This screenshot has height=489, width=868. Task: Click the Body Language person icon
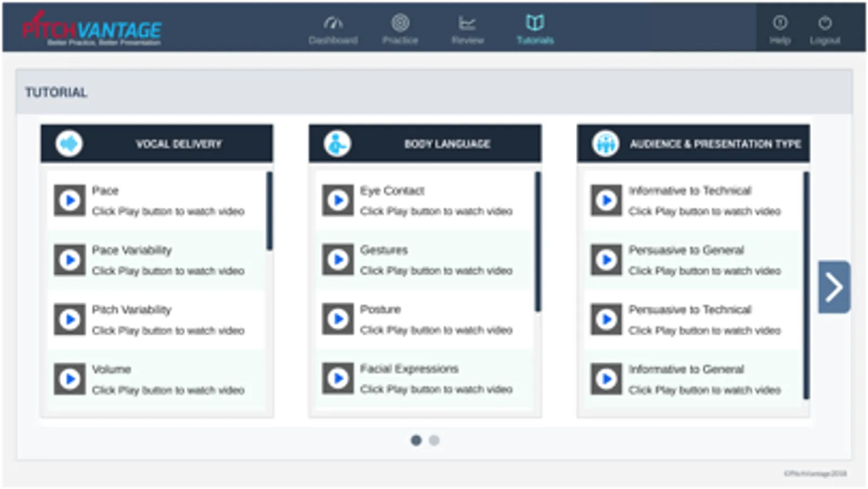click(x=337, y=144)
